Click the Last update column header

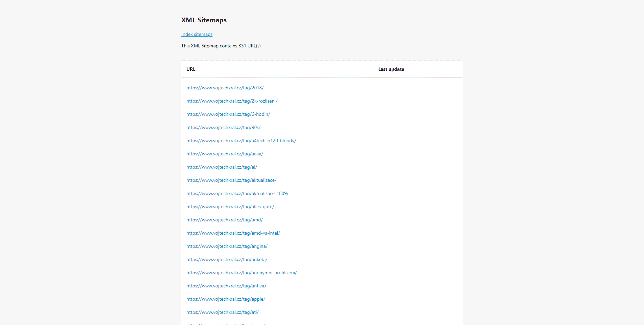(391, 69)
